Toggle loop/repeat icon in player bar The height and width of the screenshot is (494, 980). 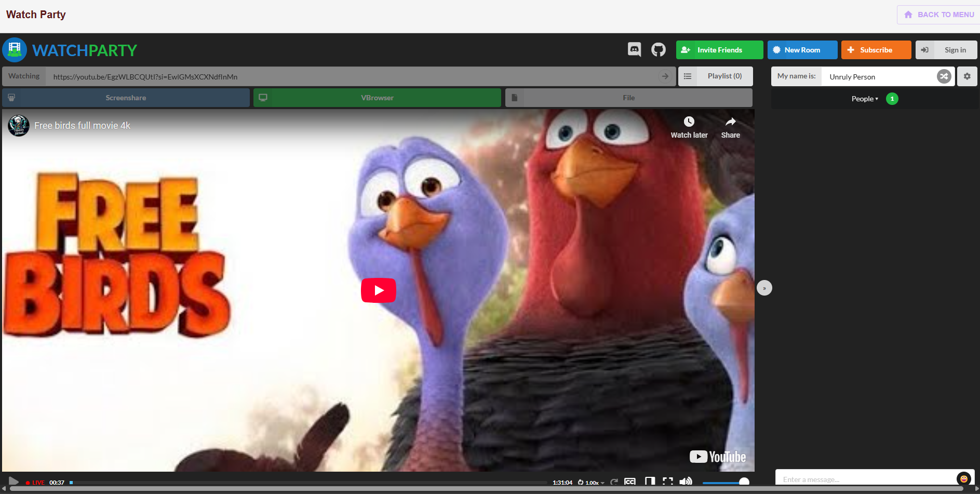614,482
